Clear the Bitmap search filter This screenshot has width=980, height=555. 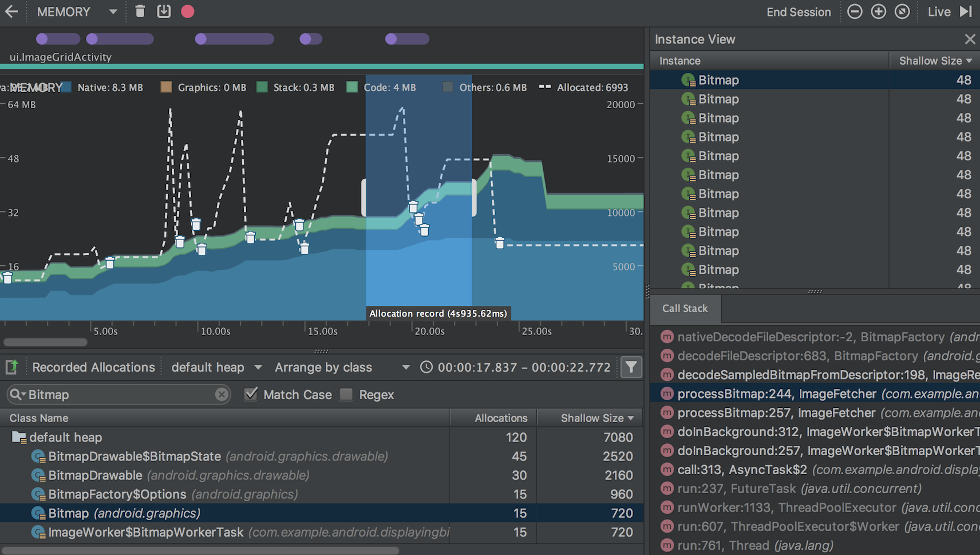pos(222,394)
